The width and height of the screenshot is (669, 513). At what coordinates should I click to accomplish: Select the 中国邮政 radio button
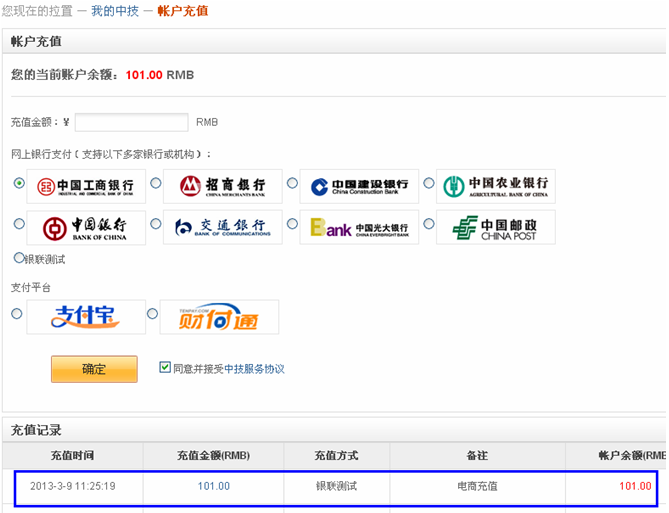pyautogui.click(x=429, y=224)
